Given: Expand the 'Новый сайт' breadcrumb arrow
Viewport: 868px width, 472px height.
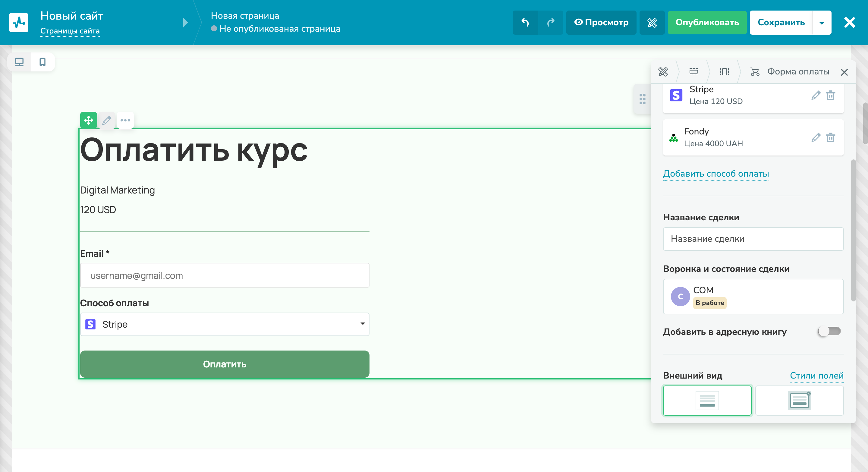Looking at the screenshot, I should (185, 23).
